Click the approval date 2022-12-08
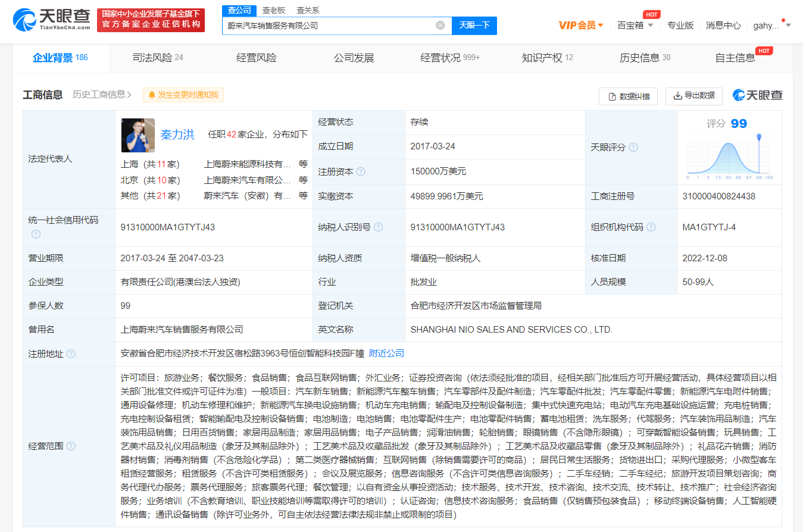Image resolution: width=803 pixels, height=532 pixels. coord(705,258)
